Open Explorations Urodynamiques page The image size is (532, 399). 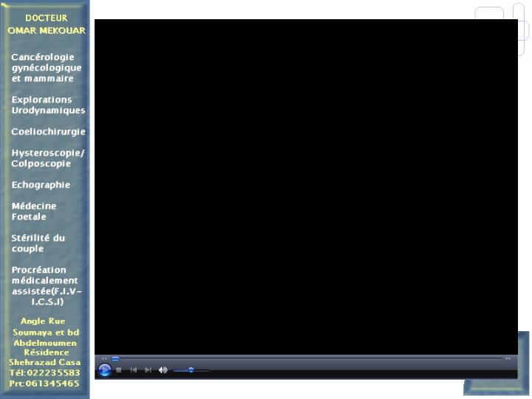pyautogui.click(x=48, y=105)
